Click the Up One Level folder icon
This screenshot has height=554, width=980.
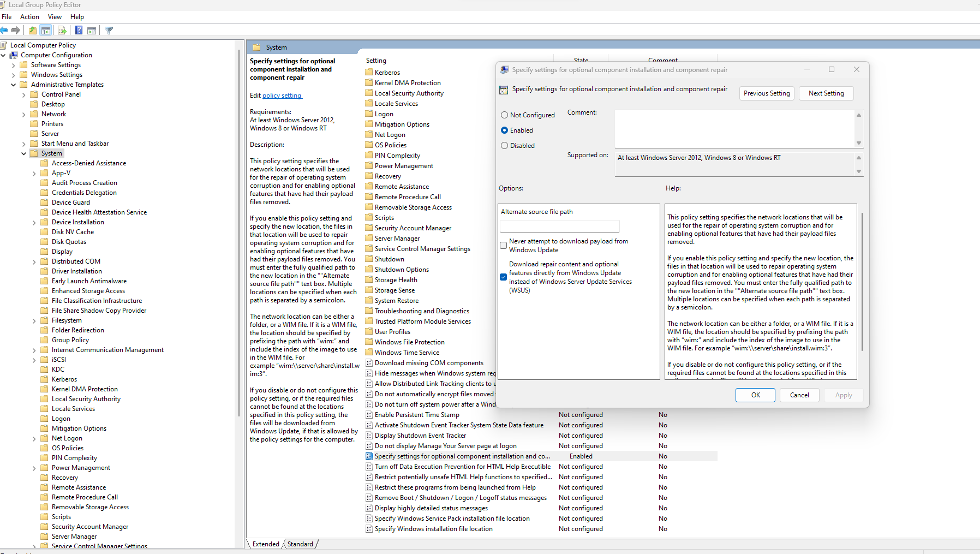coord(33,31)
